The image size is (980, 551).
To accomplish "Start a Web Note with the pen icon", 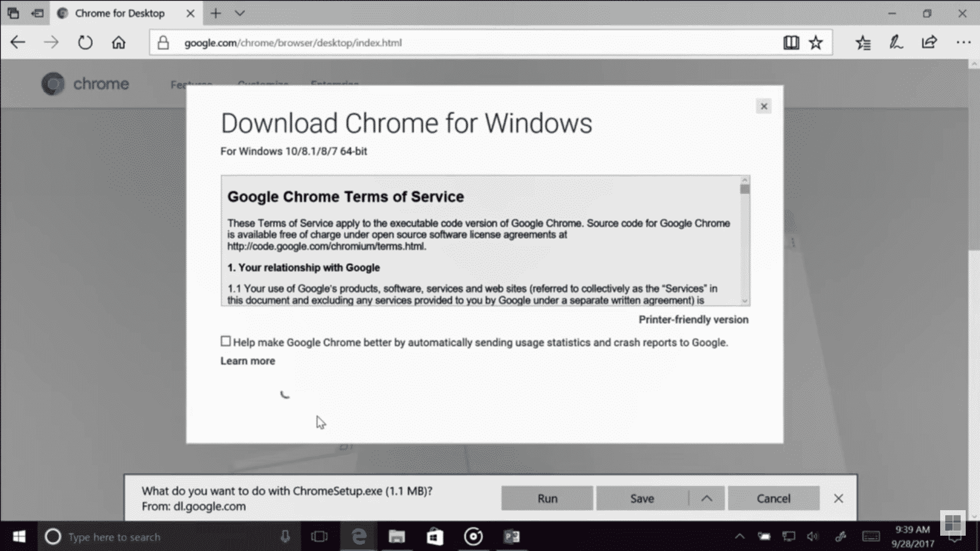I will point(896,42).
